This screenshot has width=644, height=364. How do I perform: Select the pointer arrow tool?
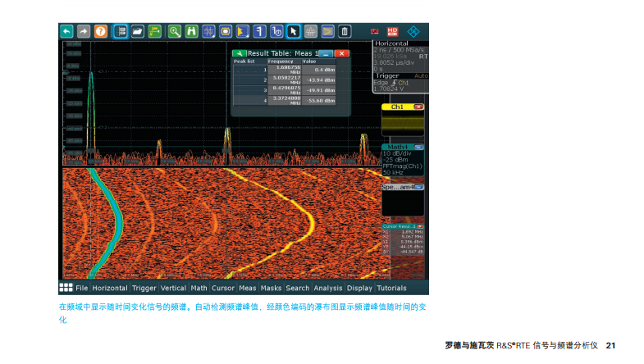point(293,32)
